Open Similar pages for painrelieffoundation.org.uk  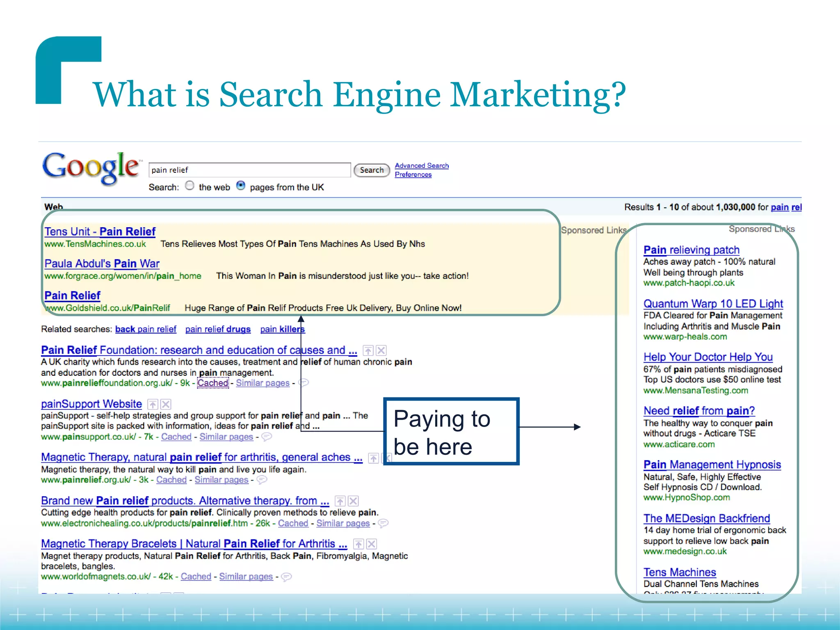262,383
